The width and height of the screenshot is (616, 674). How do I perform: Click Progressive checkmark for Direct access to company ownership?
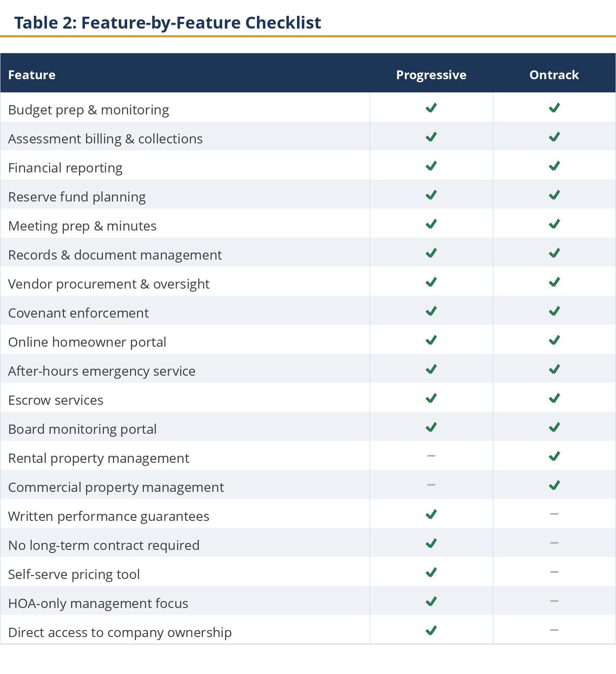431,630
